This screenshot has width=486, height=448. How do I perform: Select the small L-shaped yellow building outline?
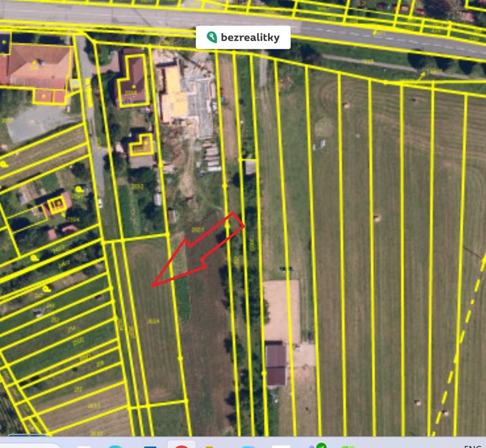click(141, 145)
